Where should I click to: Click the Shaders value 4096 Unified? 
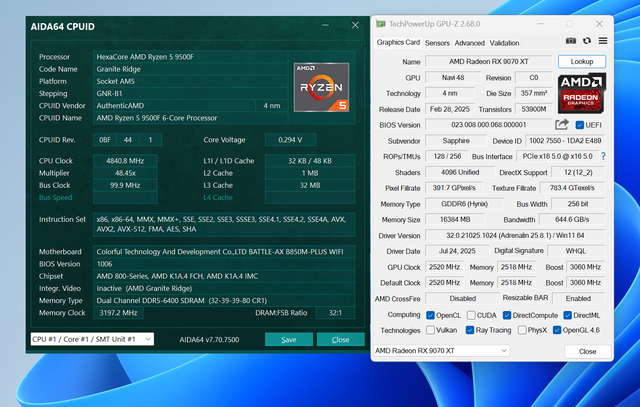[x=460, y=172]
